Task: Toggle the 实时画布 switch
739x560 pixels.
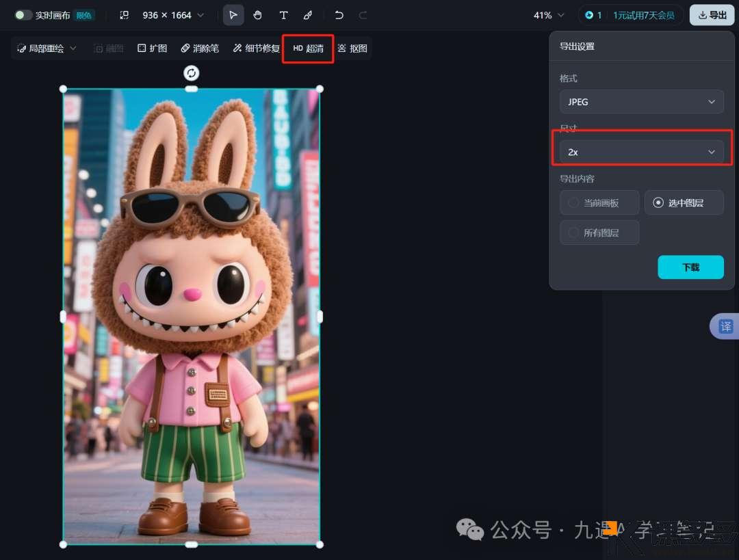Action: click(x=22, y=15)
